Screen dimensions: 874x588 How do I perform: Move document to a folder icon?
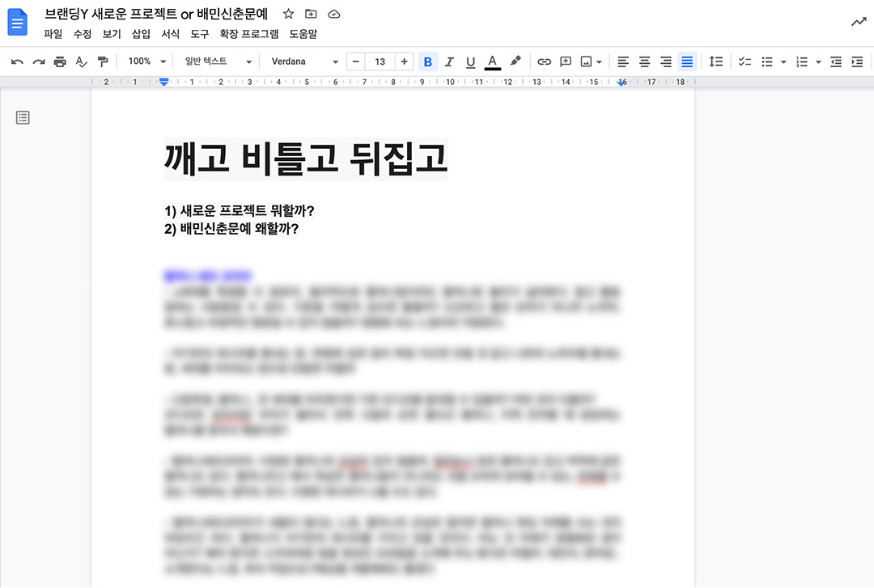pos(311,14)
